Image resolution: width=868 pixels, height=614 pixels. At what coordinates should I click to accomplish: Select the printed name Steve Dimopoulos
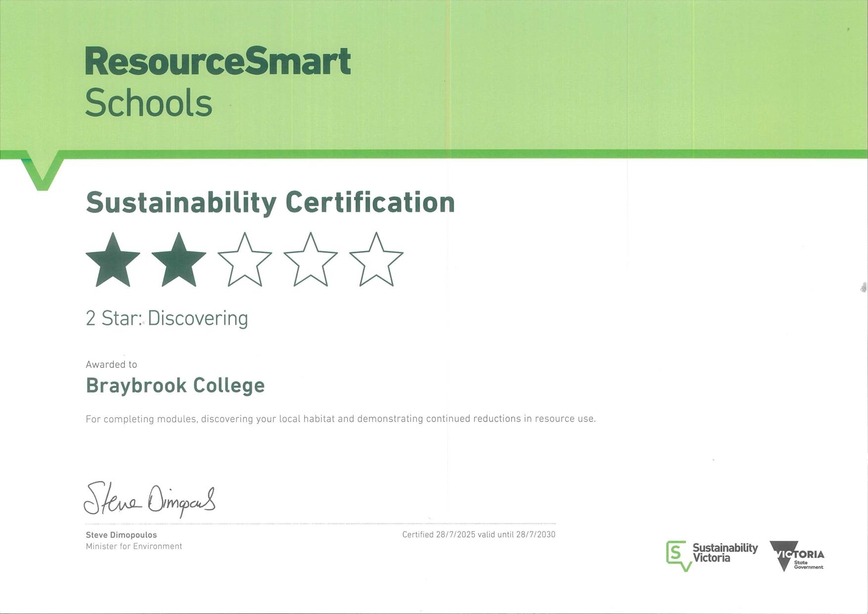coord(121,535)
